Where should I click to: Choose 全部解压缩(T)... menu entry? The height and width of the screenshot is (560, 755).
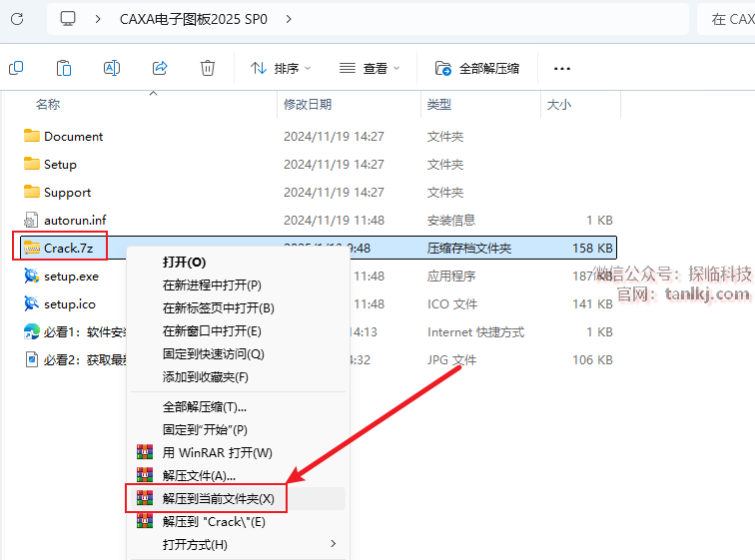click(205, 407)
